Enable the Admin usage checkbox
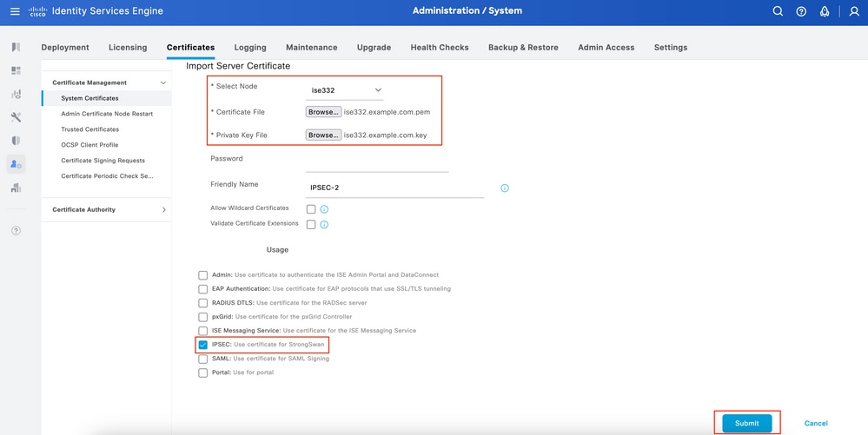This screenshot has height=435, width=868. coord(203,275)
